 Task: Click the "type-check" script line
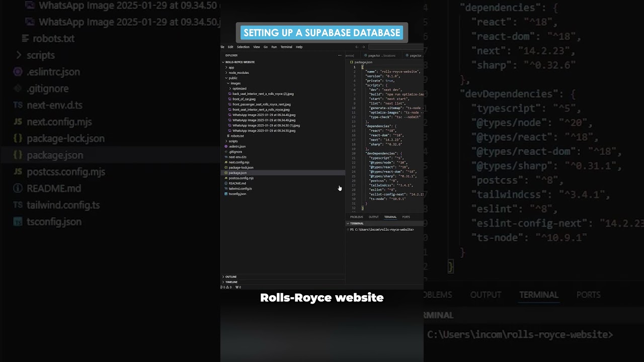coord(395,117)
